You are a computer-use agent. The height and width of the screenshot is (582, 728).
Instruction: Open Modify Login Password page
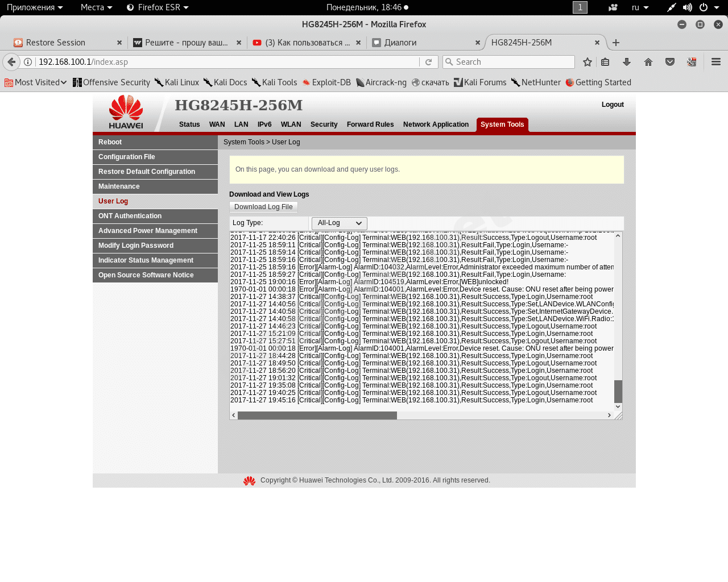[x=155, y=246]
